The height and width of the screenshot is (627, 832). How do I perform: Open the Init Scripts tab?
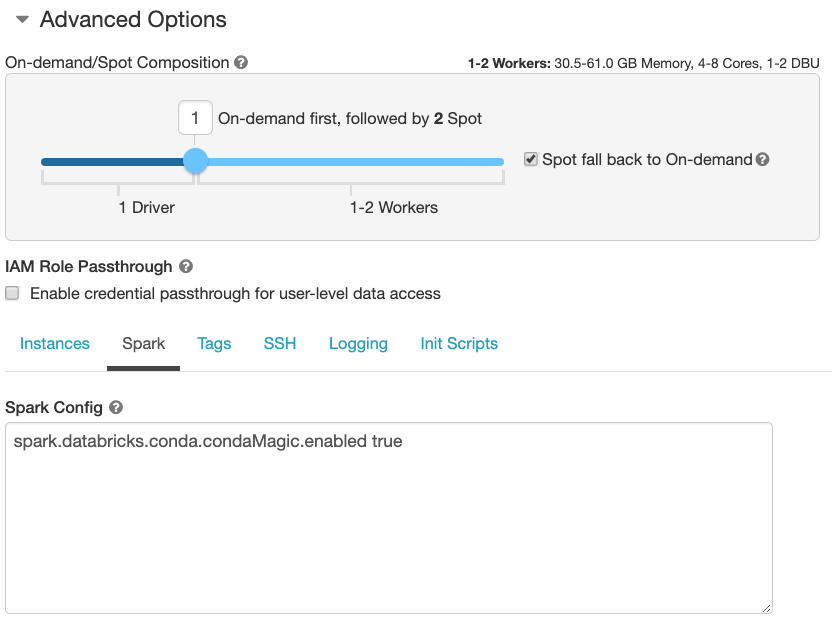pos(459,344)
